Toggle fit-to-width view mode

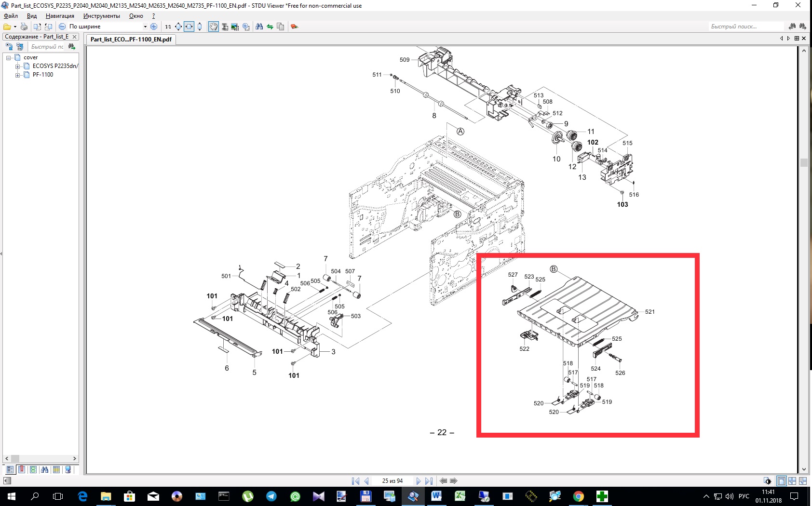point(189,27)
